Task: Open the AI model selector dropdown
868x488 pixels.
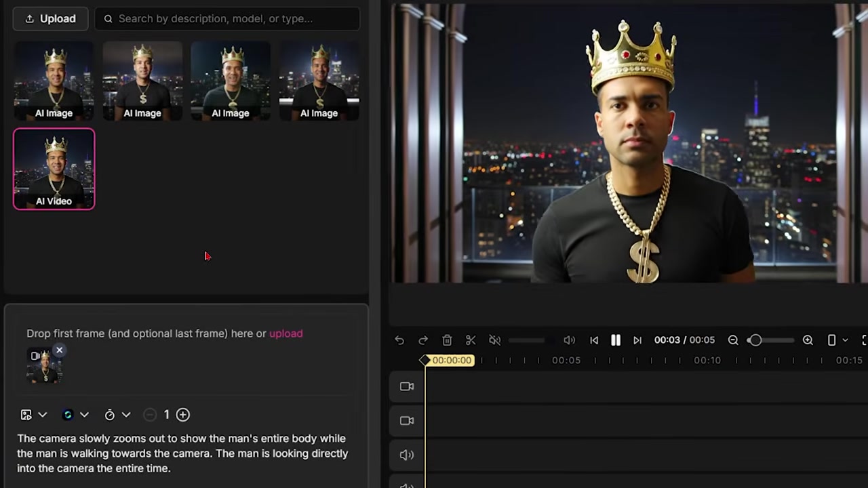Action: (75, 415)
